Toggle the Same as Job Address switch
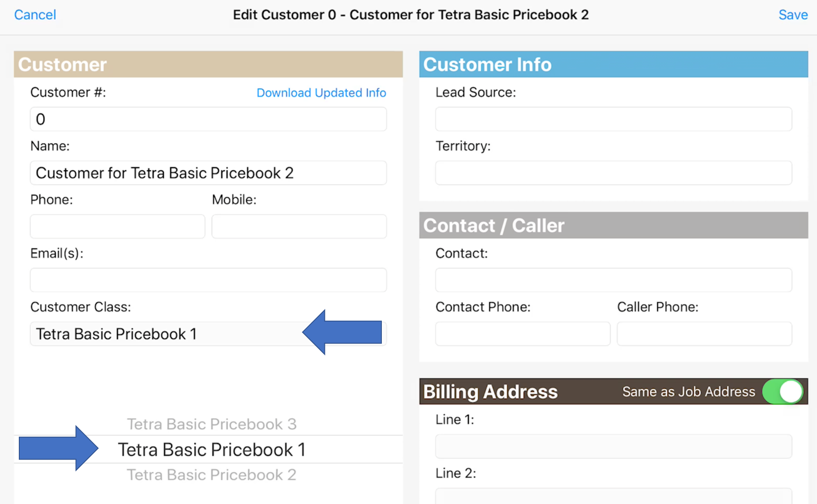 coord(783,392)
